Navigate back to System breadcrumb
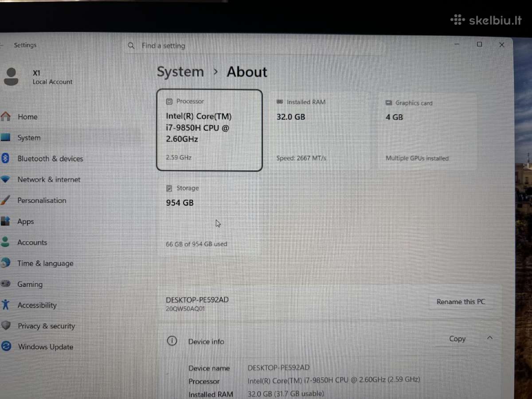532x399 pixels. click(x=180, y=72)
